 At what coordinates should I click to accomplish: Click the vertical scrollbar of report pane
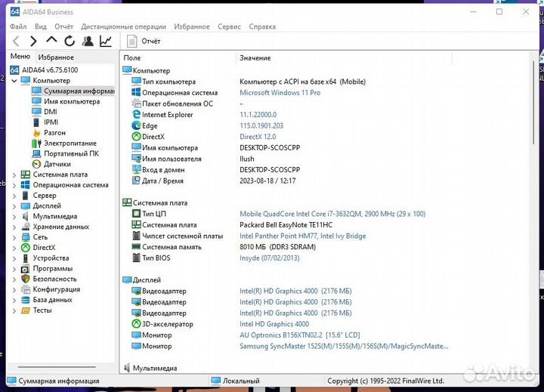click(x=533, y=102)
